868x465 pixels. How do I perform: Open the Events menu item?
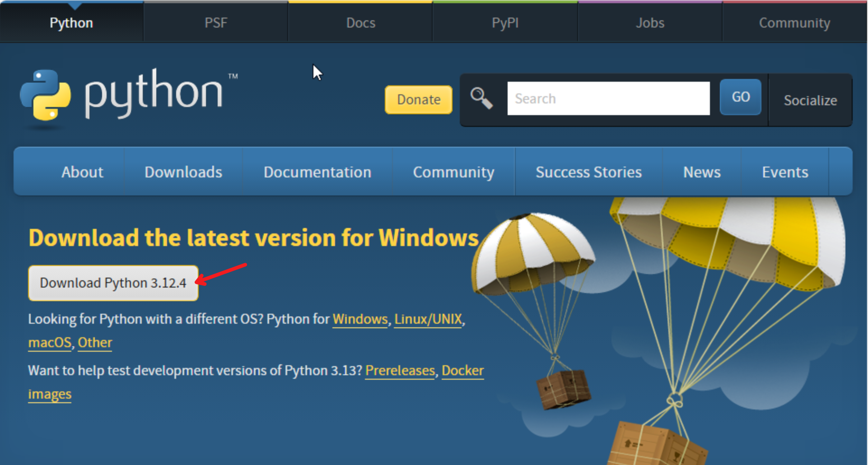point(785,172)
